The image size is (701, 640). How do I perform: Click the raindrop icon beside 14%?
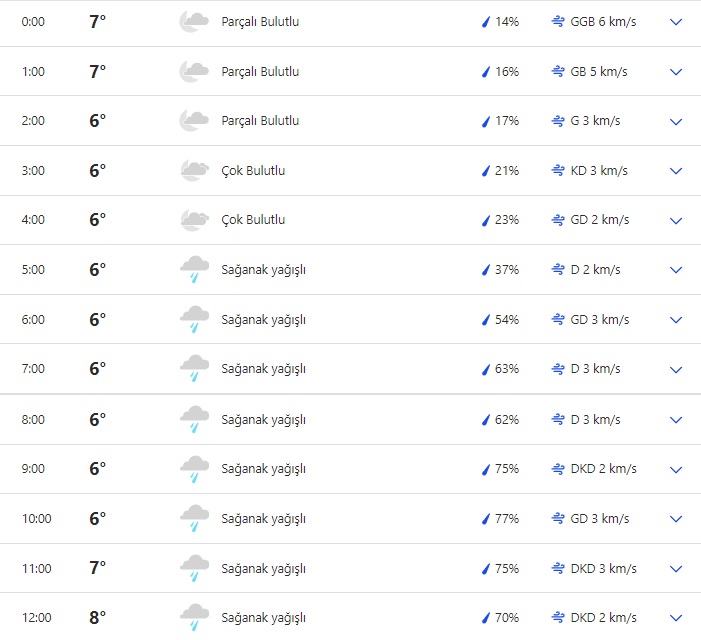[486, 22]
